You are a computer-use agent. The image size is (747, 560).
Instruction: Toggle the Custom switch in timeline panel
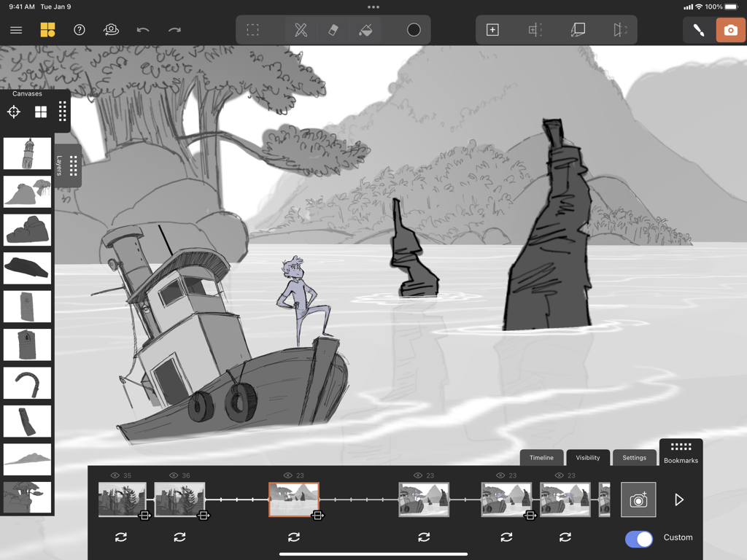pyautogui.click(x=638, y=539)
